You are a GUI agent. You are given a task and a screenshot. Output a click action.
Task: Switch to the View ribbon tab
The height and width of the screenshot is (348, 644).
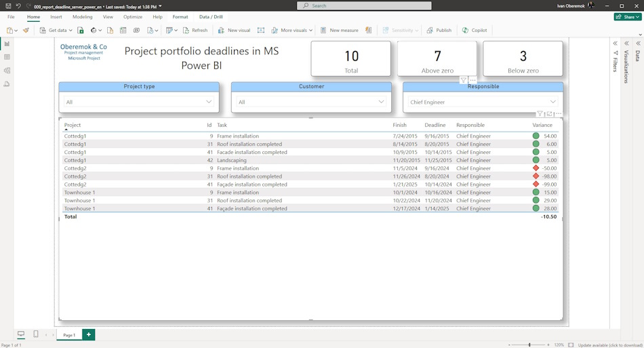[x=108, y=17]
